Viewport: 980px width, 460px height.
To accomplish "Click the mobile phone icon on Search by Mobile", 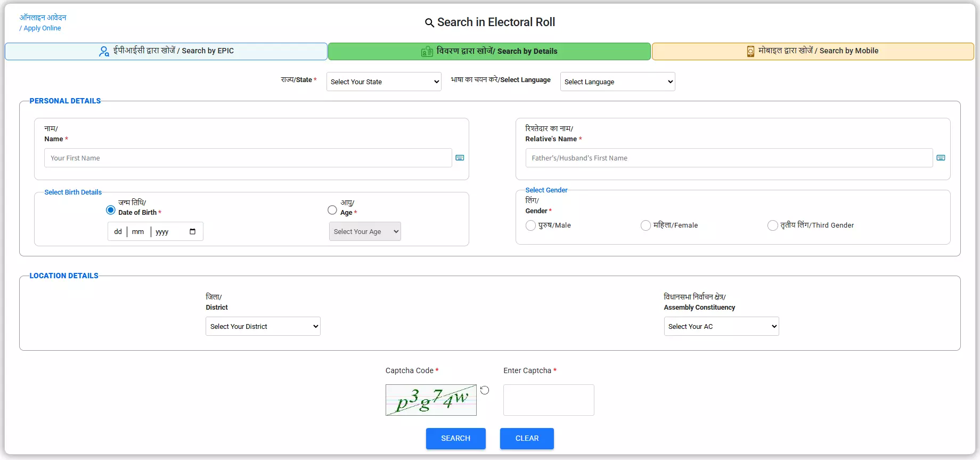I will (x=750, y=51).
